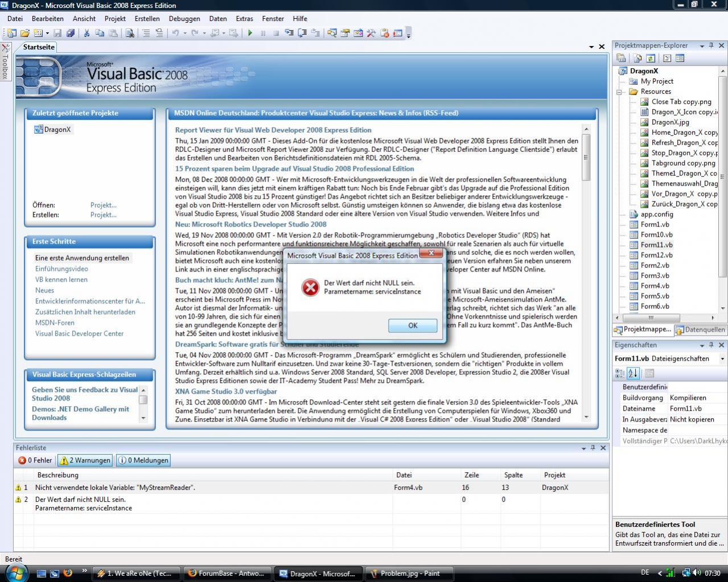The image size is (728, 582).
Task: Open the Extras menu
Action: (244, 18)
